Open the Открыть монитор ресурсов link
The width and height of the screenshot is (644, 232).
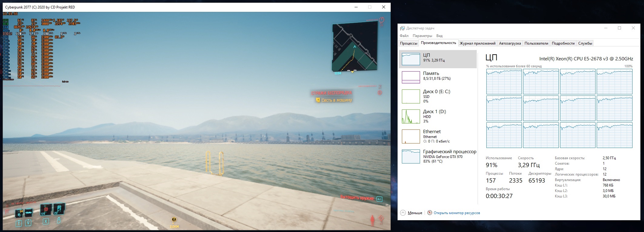pos(457,213)
